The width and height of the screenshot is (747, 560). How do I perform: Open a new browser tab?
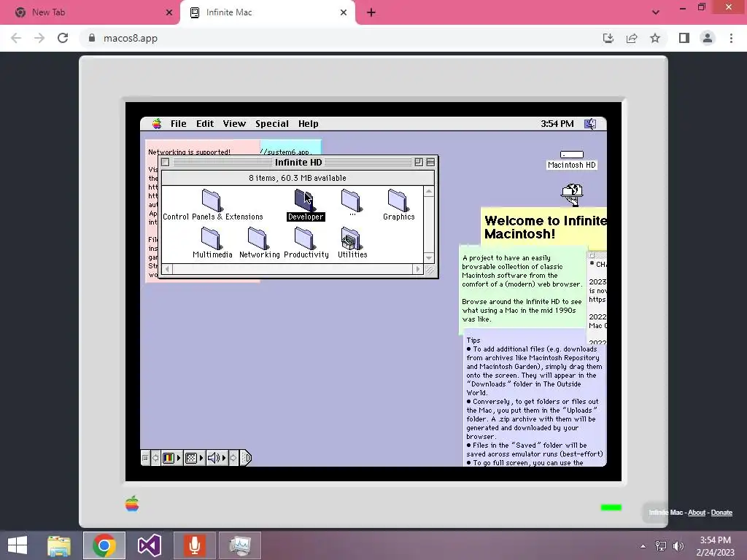click(371, 12)
